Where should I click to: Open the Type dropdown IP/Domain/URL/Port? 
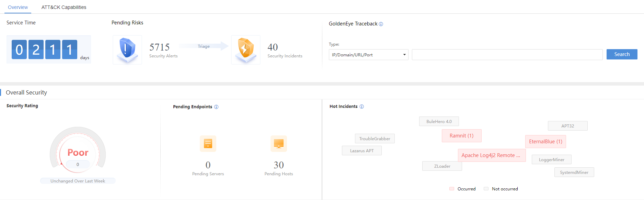coord(368,55)
